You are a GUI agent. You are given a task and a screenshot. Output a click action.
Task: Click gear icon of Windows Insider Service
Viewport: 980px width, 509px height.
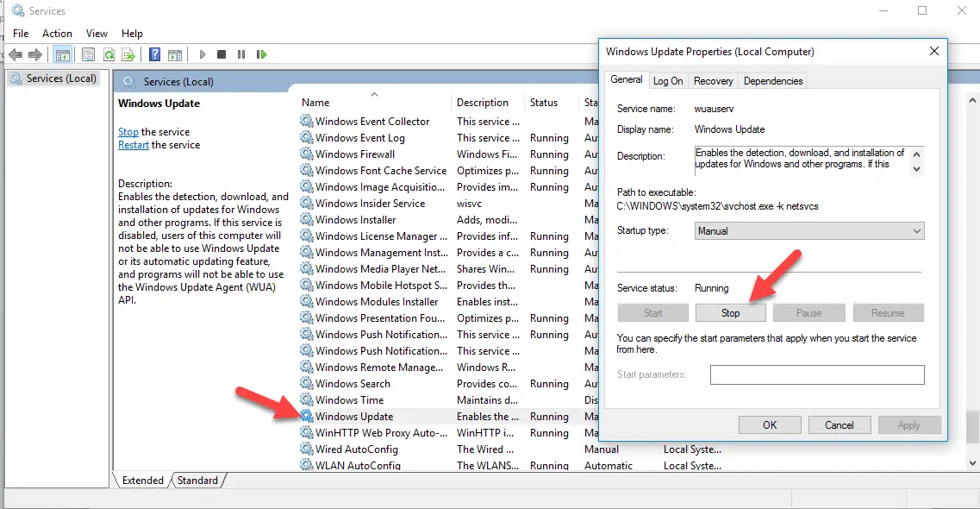[306, 204]
